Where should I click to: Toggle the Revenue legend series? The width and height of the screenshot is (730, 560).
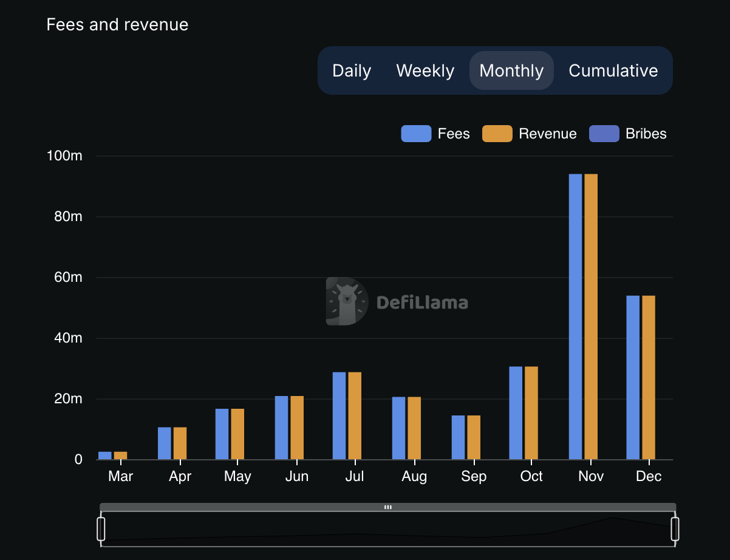click(x=547, y=134)
